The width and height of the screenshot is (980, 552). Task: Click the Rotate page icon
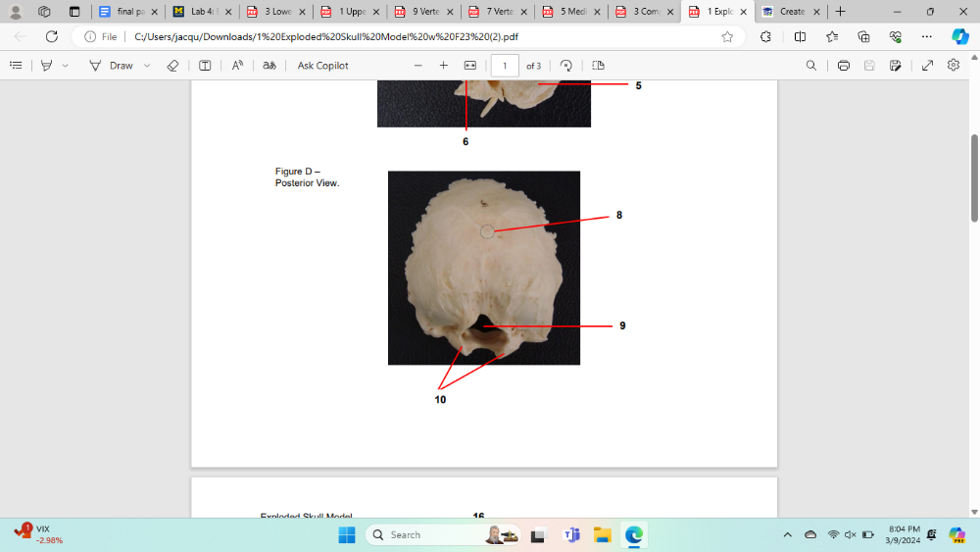coord(565,66)
